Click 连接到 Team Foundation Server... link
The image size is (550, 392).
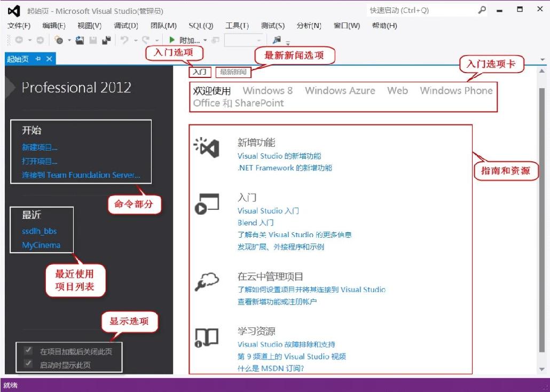[81, 175]
